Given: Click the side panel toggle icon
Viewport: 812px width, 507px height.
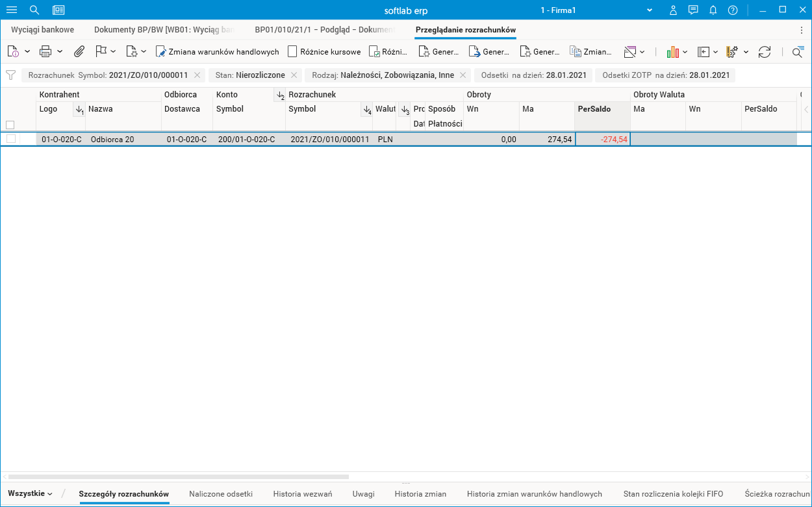Looking at the screenshot, I should 704,51.
